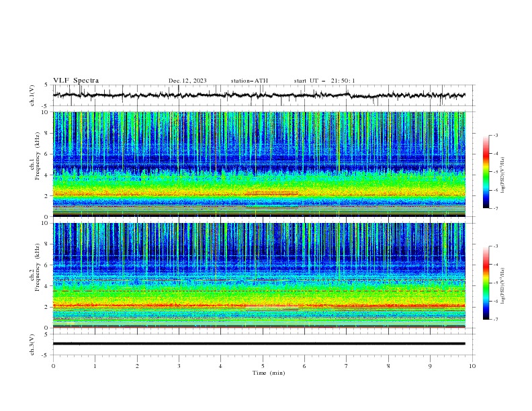
Task: Click the ch.2 "Frequency (kHz)" axis label
Action: 38,267
